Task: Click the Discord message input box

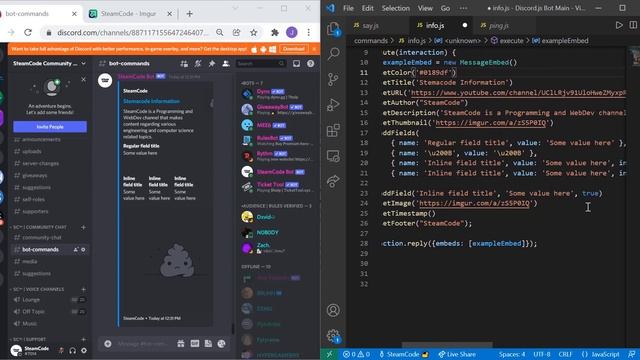Action: pyautogui.click(x=143, y=344)
